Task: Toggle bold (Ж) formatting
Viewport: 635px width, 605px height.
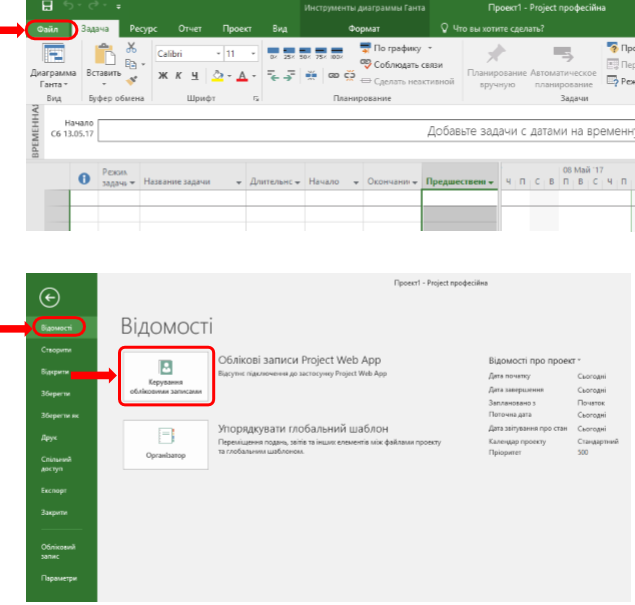Action: [x=162, y=76]
